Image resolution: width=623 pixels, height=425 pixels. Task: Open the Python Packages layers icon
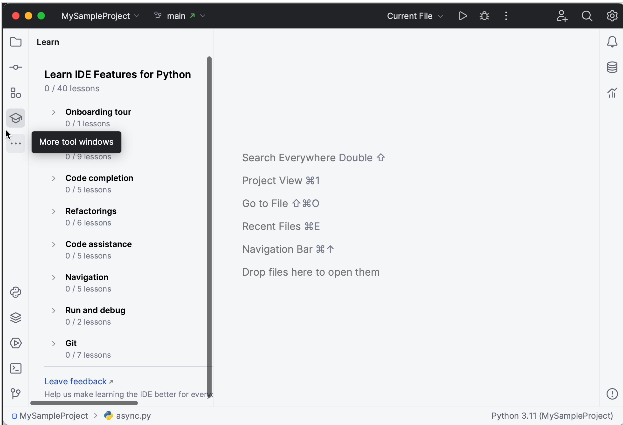(x=15, y=318)
